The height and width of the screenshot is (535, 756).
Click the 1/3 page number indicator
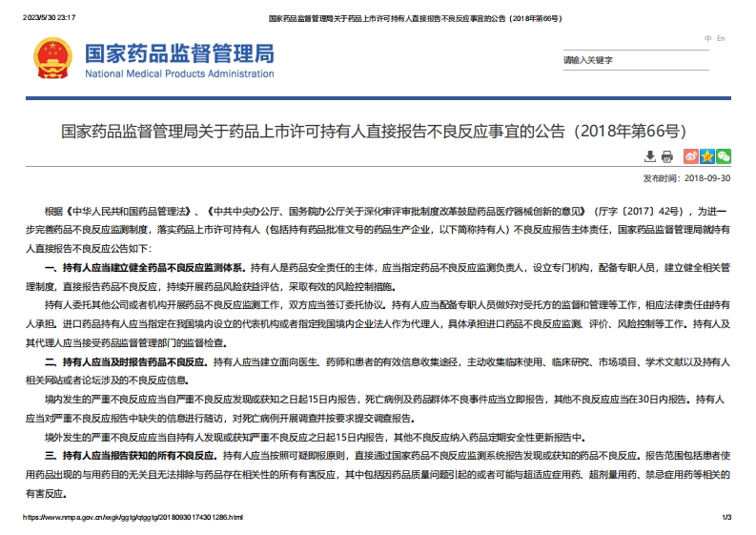[726, 517]
